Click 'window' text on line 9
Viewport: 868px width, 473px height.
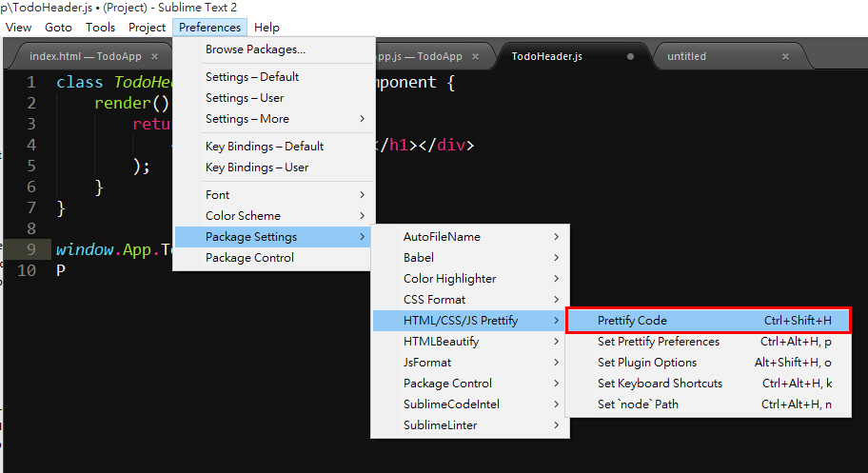85,249
